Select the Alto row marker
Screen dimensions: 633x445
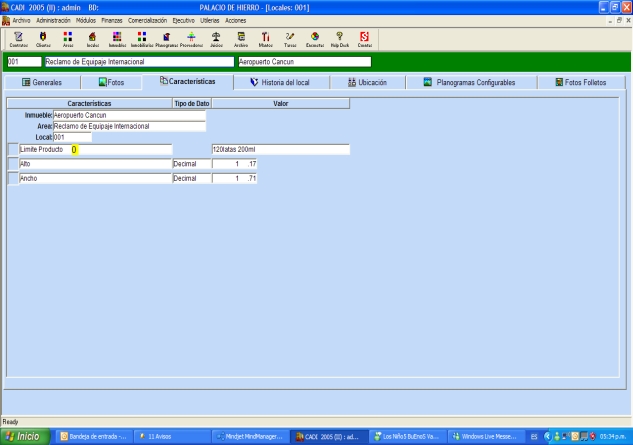point(12,164)
